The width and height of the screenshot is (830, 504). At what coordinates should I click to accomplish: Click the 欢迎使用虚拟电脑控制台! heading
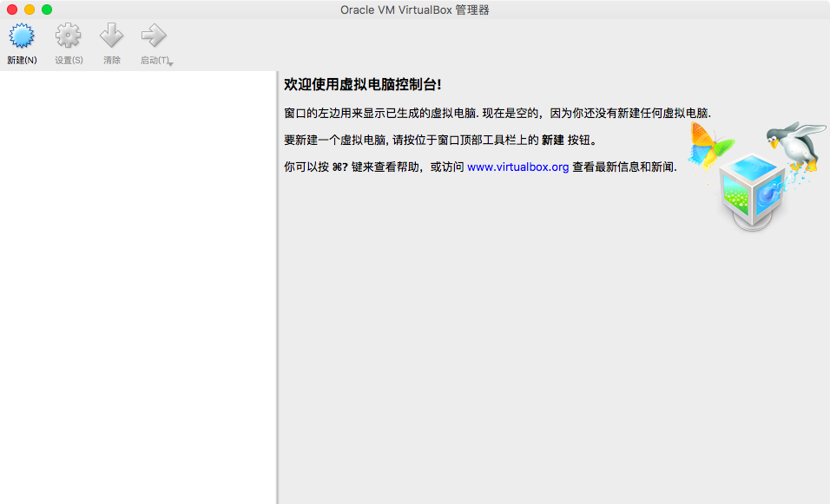363,85
